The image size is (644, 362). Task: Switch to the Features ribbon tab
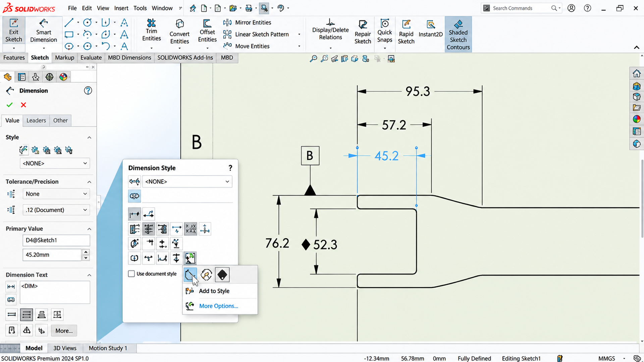coord(14,58)
